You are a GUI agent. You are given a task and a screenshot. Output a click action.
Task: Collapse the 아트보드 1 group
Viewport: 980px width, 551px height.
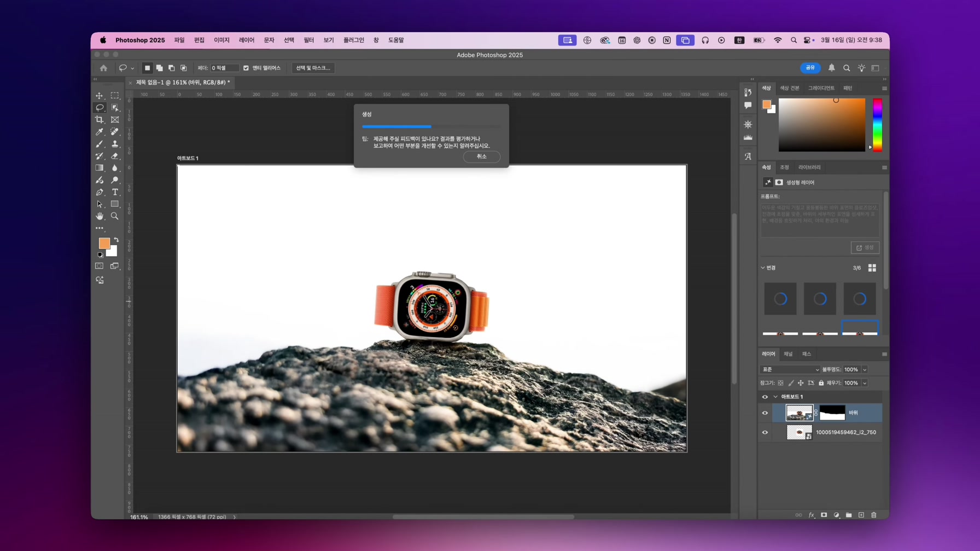pyautogui.click(x=775, y=397)
